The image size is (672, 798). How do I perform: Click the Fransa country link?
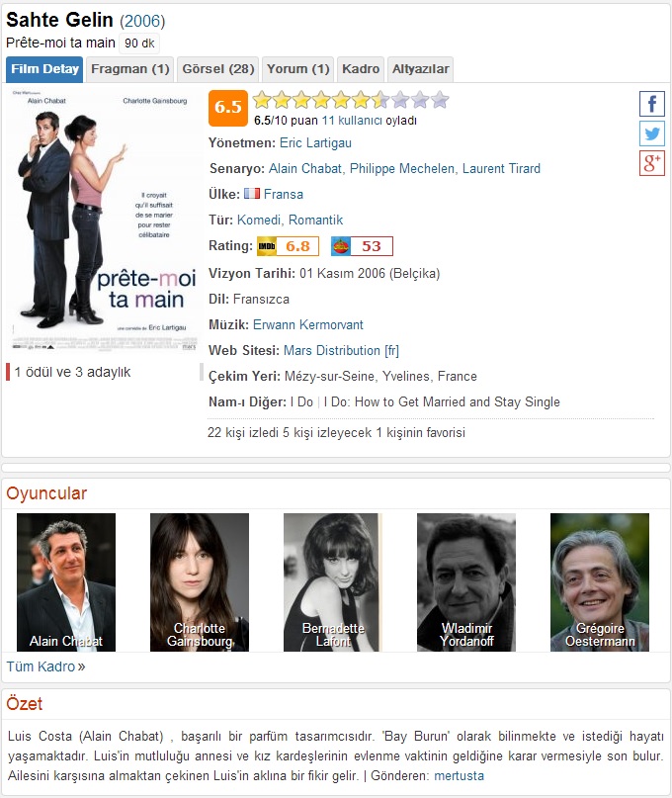[284, 195]
